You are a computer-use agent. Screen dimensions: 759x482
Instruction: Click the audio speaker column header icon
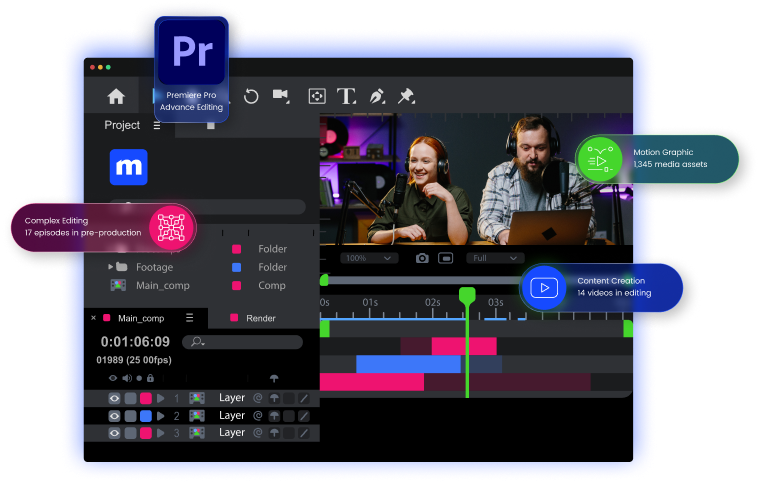point(127,378)
